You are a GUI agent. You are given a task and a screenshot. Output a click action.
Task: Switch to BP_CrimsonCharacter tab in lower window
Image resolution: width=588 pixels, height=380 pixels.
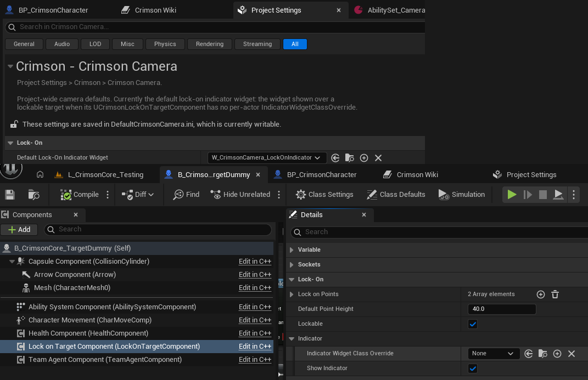coord(315,174)
